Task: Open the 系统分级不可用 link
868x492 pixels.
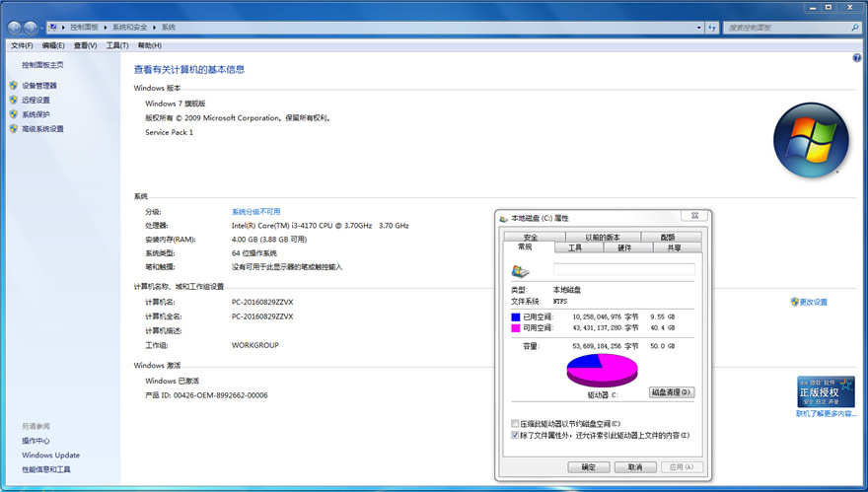Action: coord(255,211)
